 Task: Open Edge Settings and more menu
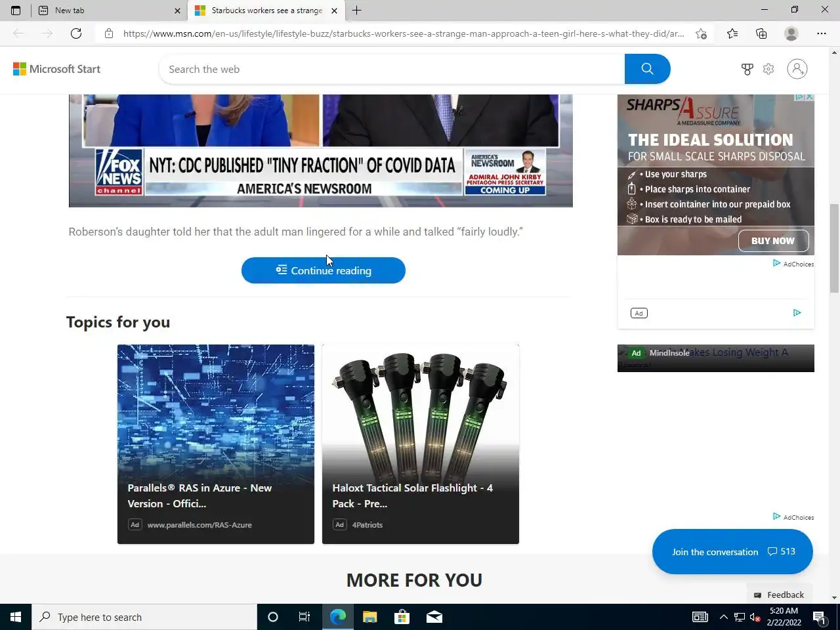pos(822,33)
